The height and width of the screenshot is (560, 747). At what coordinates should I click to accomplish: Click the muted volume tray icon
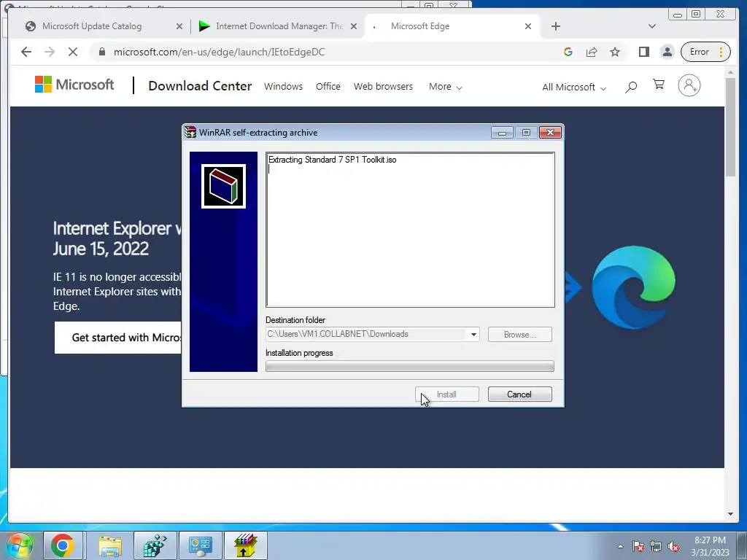point(673,547)
